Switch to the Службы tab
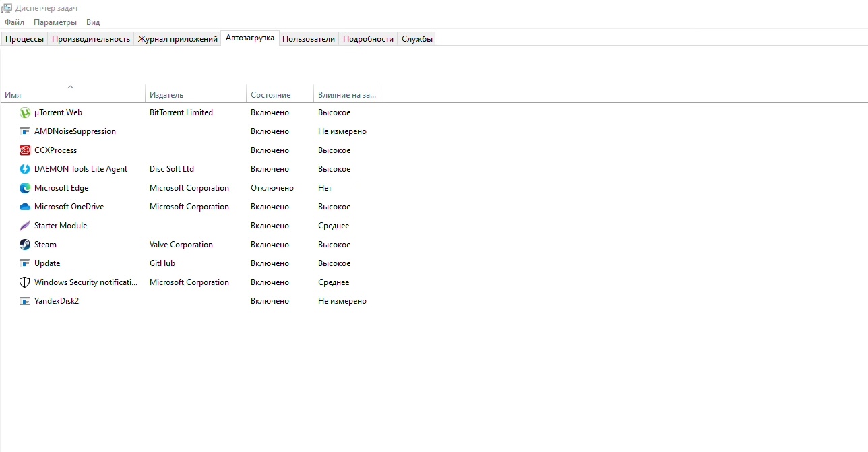This screenshot has width=868, height=452. (x=417, y=39)
